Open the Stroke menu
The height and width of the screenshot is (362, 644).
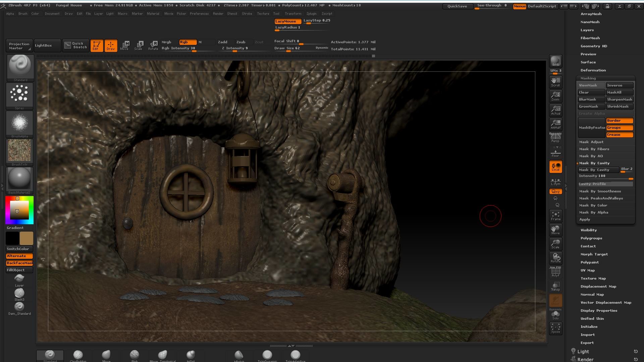247,14
